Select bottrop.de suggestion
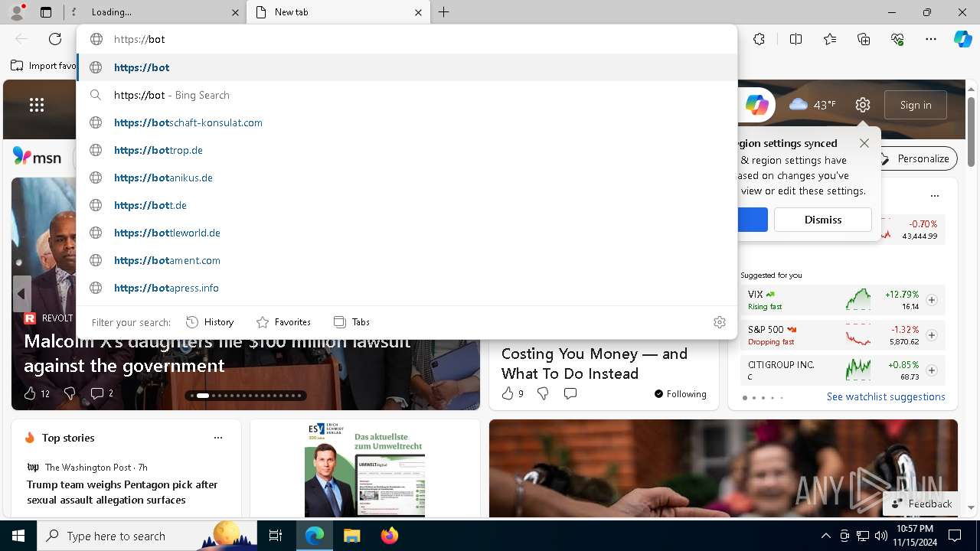This screenshot has width=980, height=551. [407, 150]
